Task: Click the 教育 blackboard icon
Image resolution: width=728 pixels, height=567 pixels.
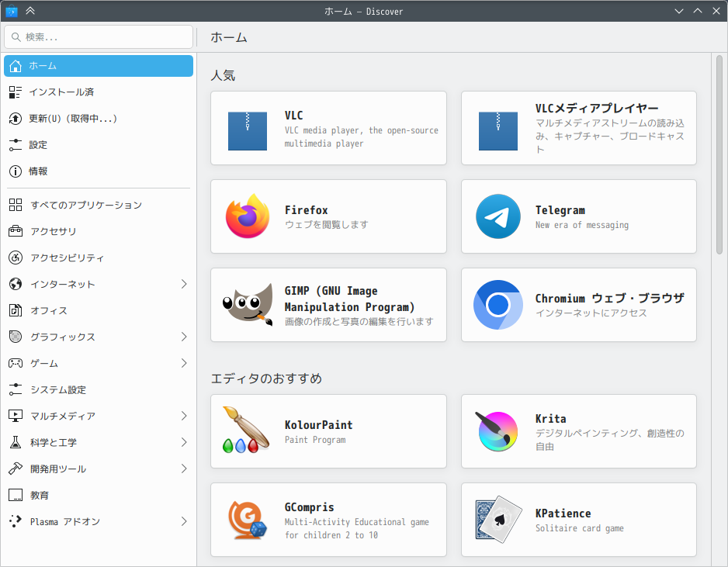Action: (x=16, y=495)
